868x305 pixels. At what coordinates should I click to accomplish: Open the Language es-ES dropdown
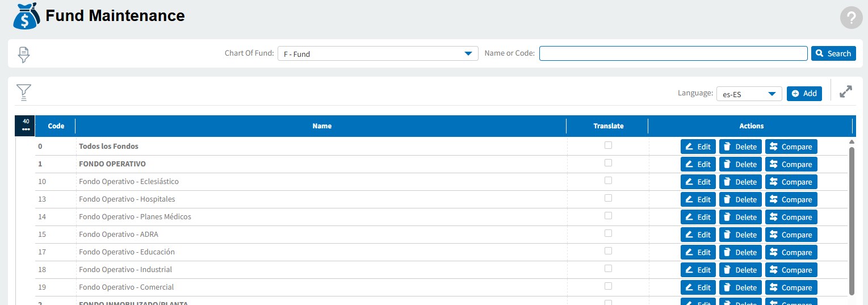(x=749, y=94)
